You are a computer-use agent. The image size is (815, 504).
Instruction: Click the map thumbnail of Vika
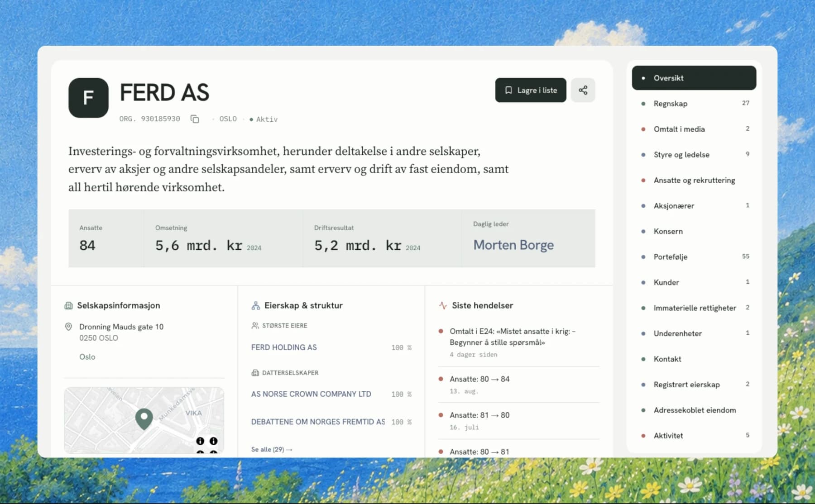pyautogui.click(x=144, y=420)
